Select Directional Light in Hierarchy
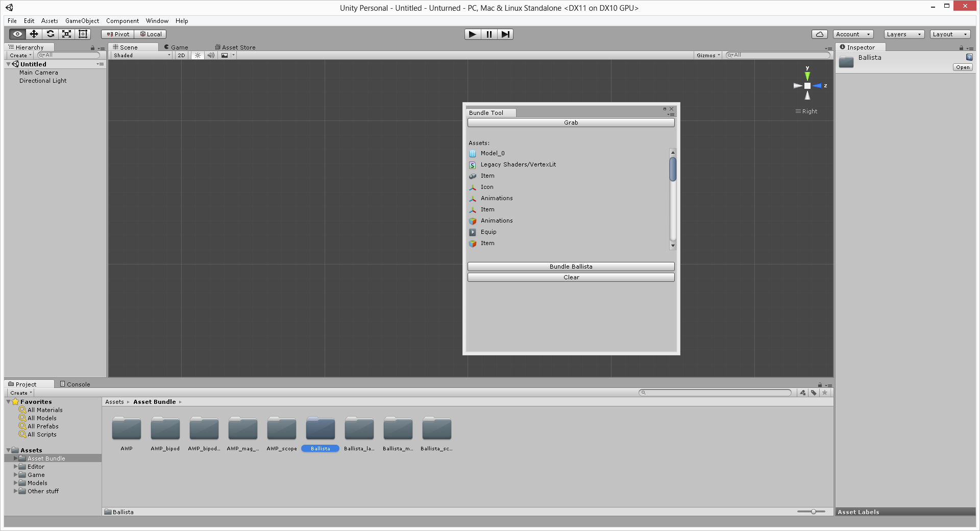Viewport: 980px width, 531px height. tap(43, 81)
